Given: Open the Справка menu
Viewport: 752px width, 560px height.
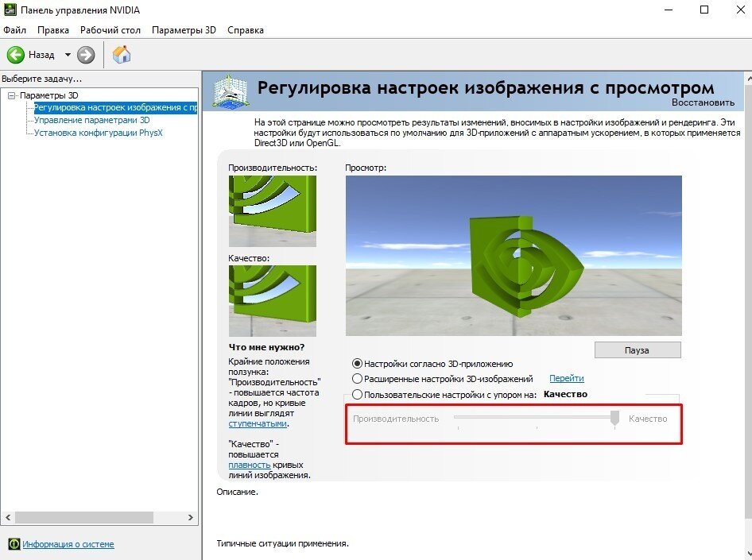Looking at the screenshot, I should coord(246,29).
